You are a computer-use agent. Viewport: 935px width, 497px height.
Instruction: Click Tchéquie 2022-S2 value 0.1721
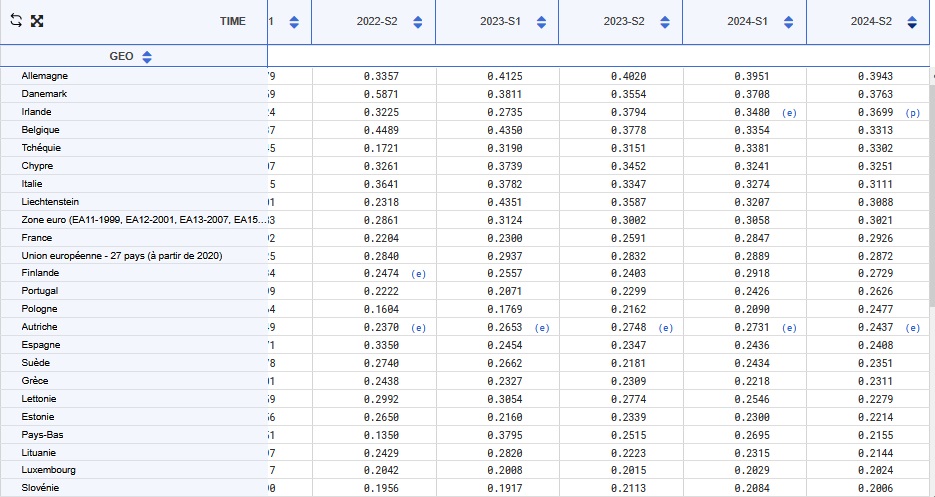(382, 148)
